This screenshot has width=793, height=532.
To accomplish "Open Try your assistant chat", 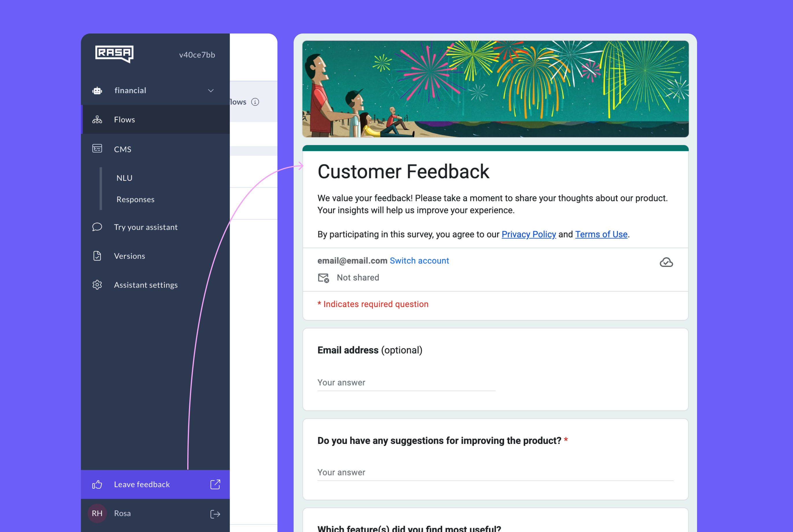I will pyautogui.click(x=146, y=227).
